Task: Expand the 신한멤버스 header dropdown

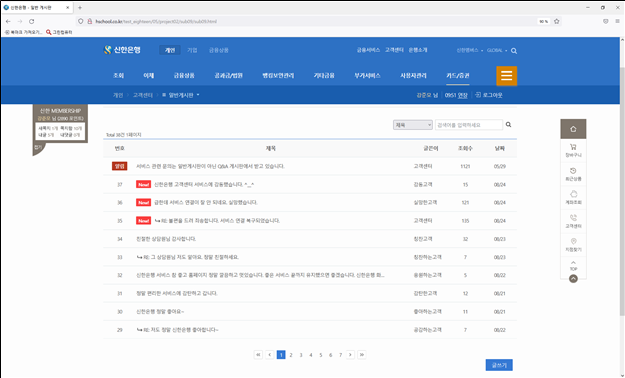Action: (470, 50)
